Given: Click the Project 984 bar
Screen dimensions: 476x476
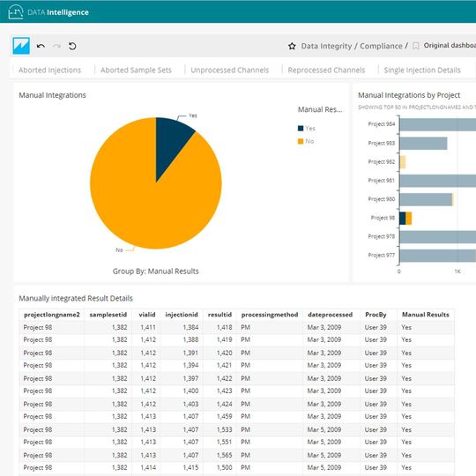Looking at the screenshot, I should click(437, 125).
